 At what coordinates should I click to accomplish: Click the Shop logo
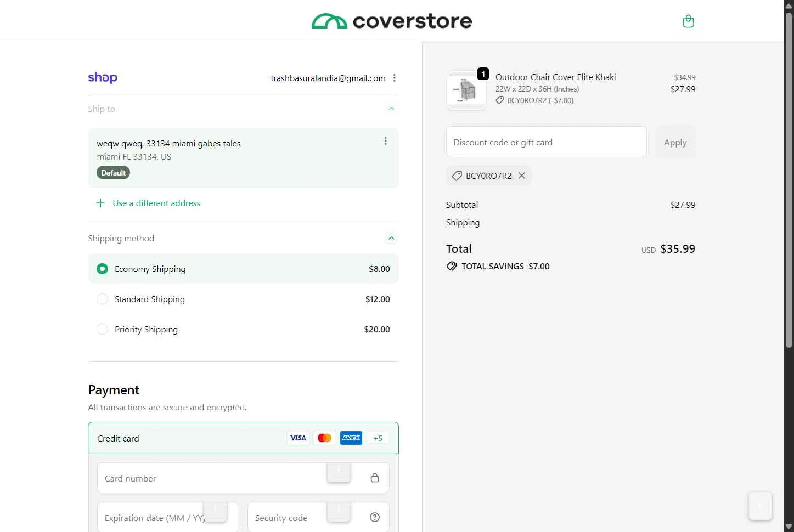(x=103, y=78)
